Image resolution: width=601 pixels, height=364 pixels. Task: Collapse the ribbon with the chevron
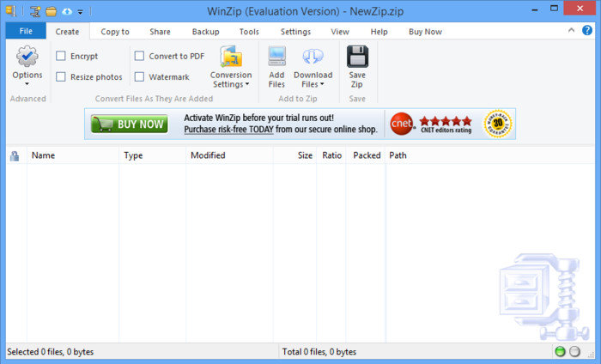tap(571, 30)
